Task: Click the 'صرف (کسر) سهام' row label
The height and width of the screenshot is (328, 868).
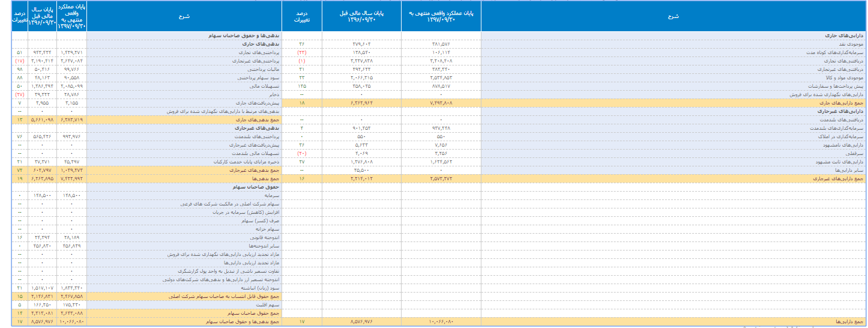Action: pos(261,221)
